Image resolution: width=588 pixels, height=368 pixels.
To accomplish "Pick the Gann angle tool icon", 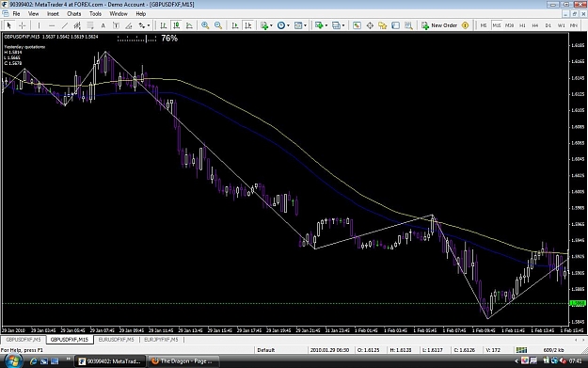I will point(129,25).
